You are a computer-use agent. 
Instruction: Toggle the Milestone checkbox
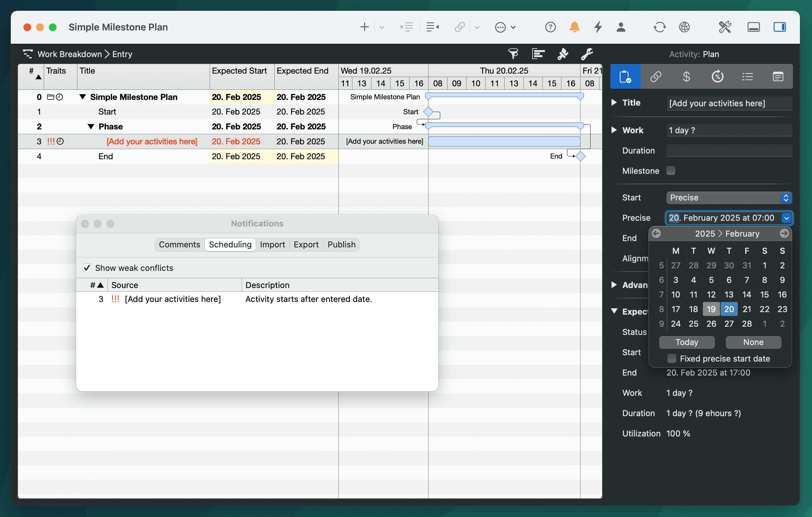[671, 171]
